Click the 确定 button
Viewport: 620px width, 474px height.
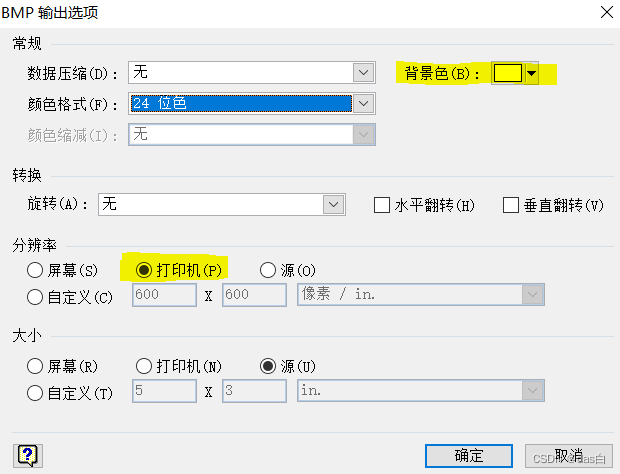click(469, 456)
